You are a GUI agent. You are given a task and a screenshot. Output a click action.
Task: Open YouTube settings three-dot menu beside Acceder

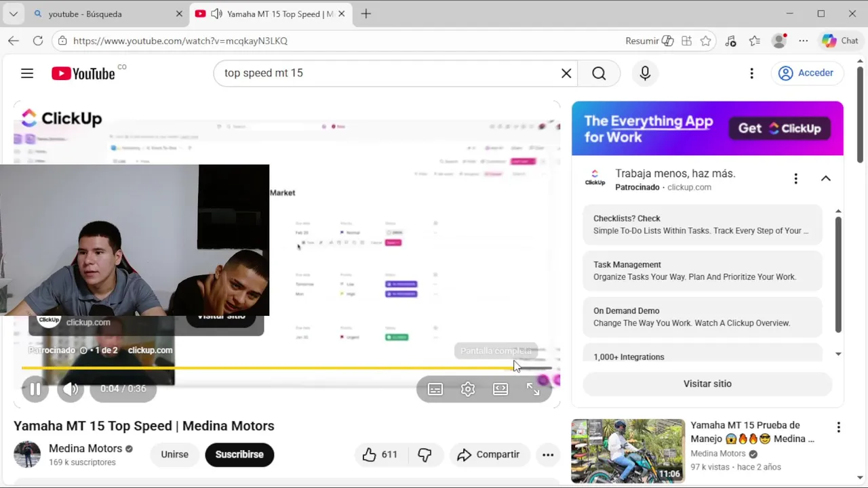point(751,73)
